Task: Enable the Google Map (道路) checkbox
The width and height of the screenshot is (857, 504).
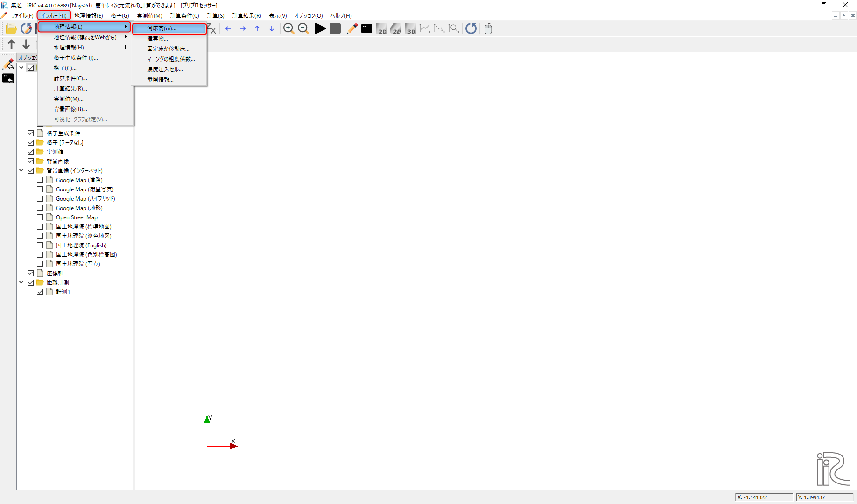Action: [40, 180]
